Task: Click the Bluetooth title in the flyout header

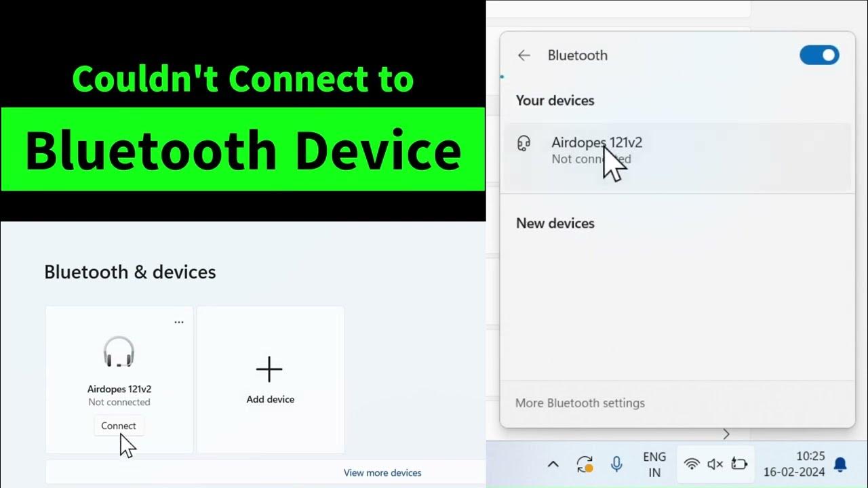Action: 578,56
